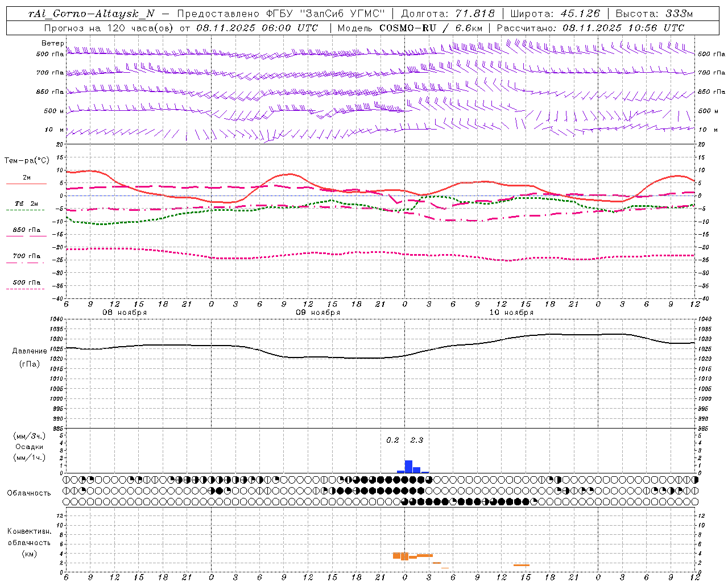The image size is (728, 582).
Task: Click the (км) convective cloud unit label
Action: [x=29, y=554]
